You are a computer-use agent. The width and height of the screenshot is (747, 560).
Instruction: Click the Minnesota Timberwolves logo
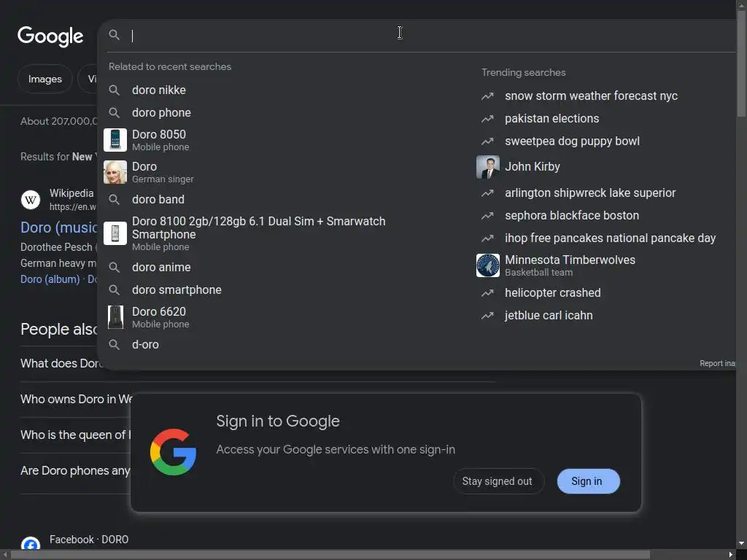click(x=488, y=265)
